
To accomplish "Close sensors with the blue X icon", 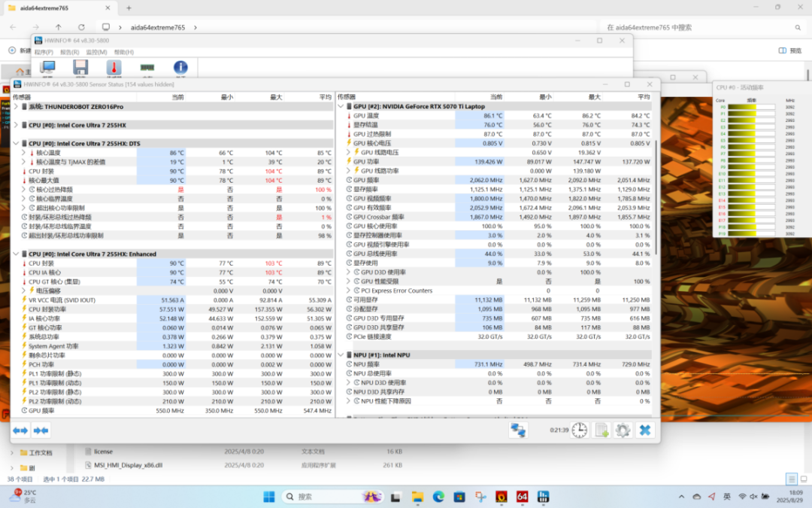I will point(645,430).
